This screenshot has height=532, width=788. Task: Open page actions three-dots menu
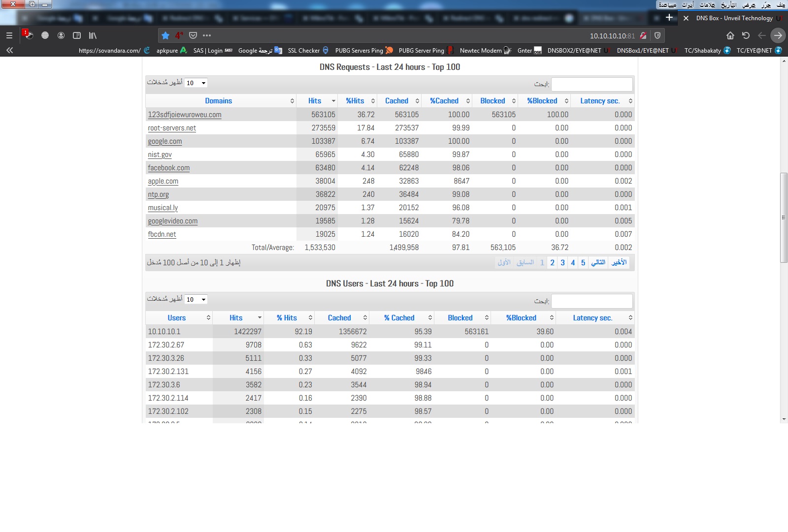point(207,35)
